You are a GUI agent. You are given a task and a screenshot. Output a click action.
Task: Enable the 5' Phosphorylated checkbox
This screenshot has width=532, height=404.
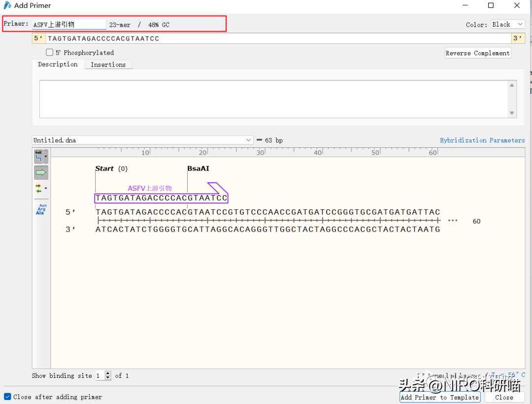click(50, 52)
